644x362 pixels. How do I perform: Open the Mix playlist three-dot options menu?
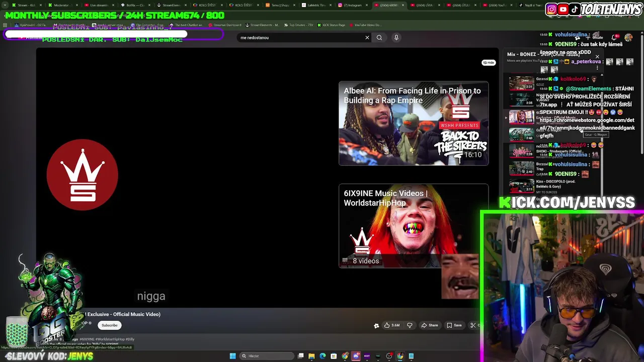pyautogui.click(x=597, y=68)
